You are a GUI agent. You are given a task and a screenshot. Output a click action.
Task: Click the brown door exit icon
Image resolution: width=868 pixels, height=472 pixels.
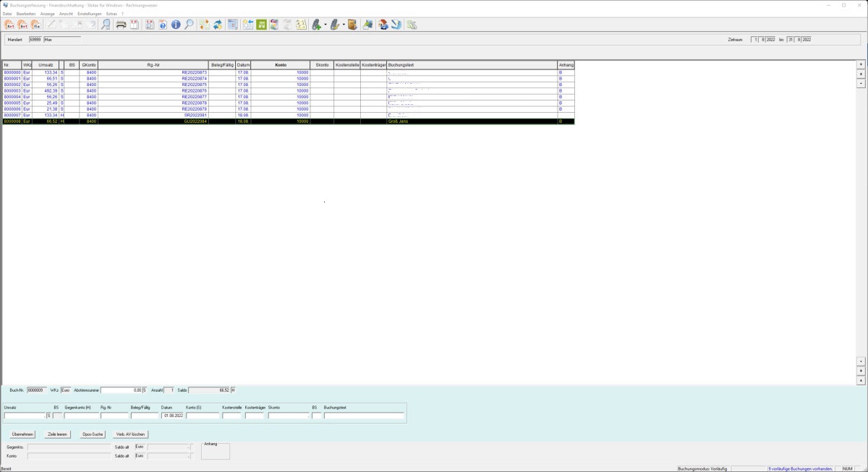[x=352, y=25]
